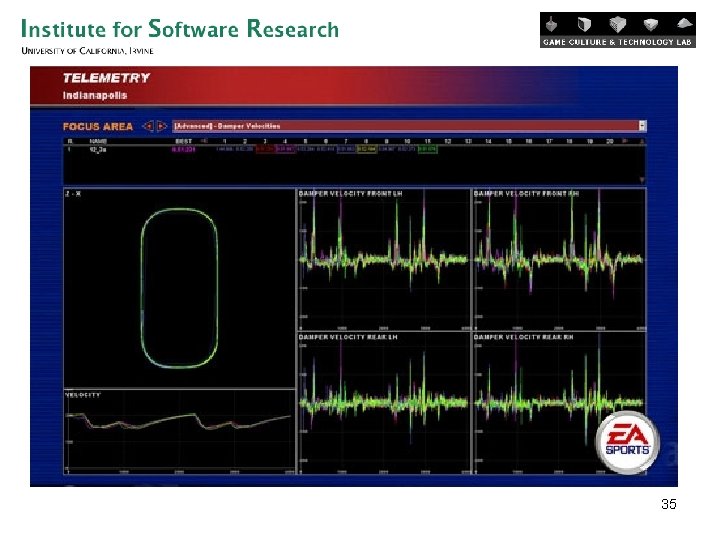Click lap column header 14
This screenshot has height=540, width=720.
[x=488, y=141]
